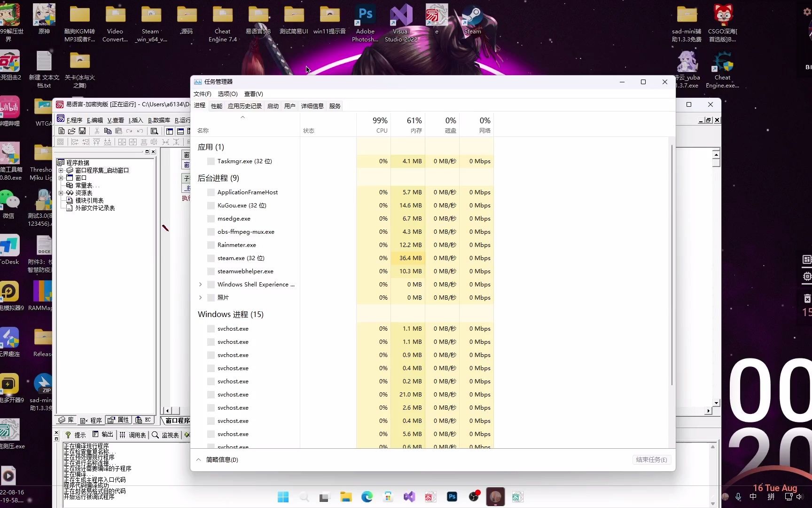Check the checkbox beside Rainmeter.exe

211,245
